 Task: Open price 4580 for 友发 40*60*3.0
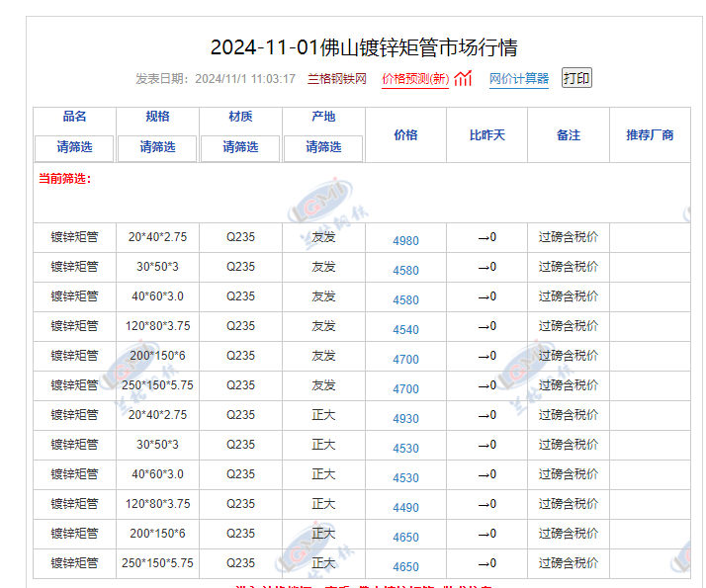click(x=405, y=300)
